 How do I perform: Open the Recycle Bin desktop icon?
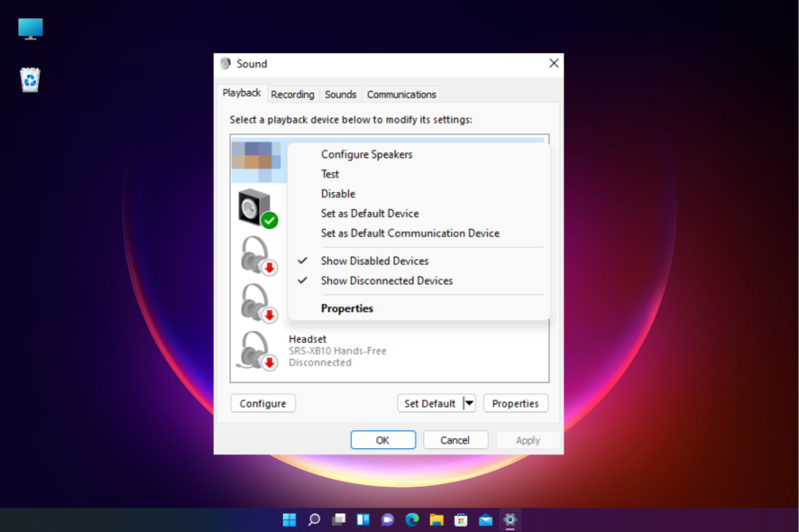pyautogui.click(x=30, y=79)
